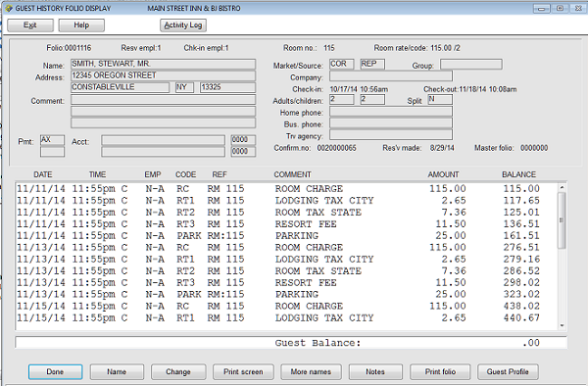
Task: Select the 11/13/14 LODGING TAX CITY row
Action: [287, 259]
